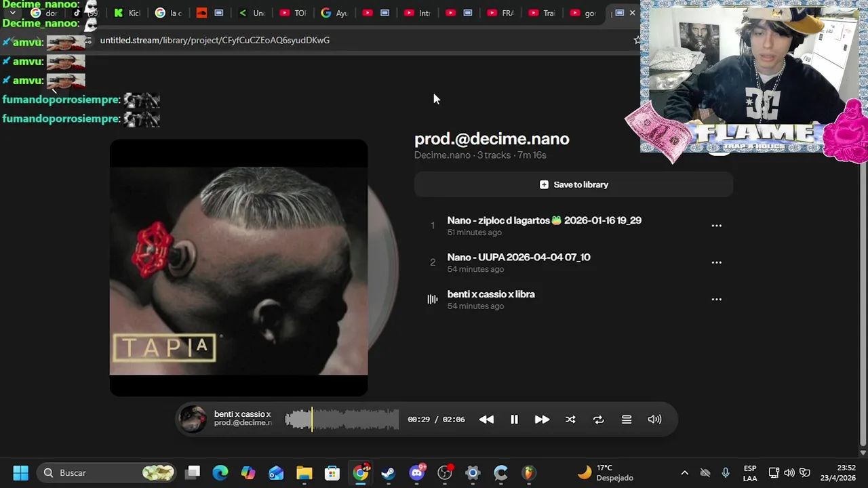Open the tab search dropdown arrow
Screen dimensions: 868x488
[12, 13]
